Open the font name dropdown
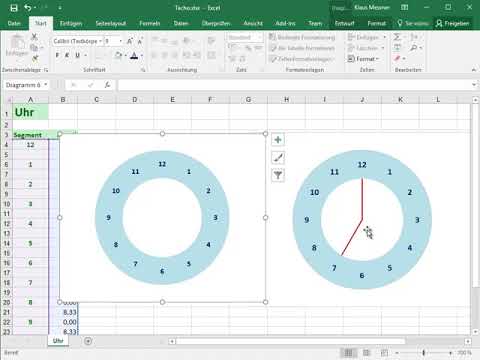This screenshot has height=360, width=480. (x=100, y=41)
